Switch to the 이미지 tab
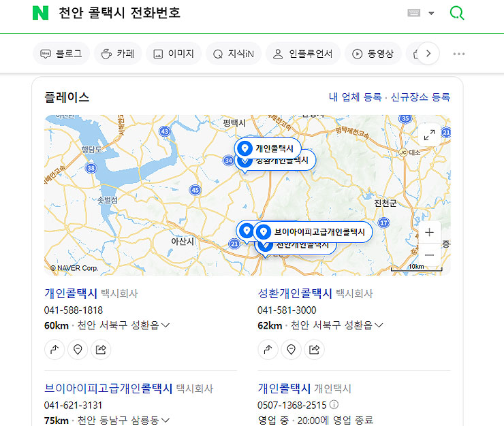 (x=174, y=53)
